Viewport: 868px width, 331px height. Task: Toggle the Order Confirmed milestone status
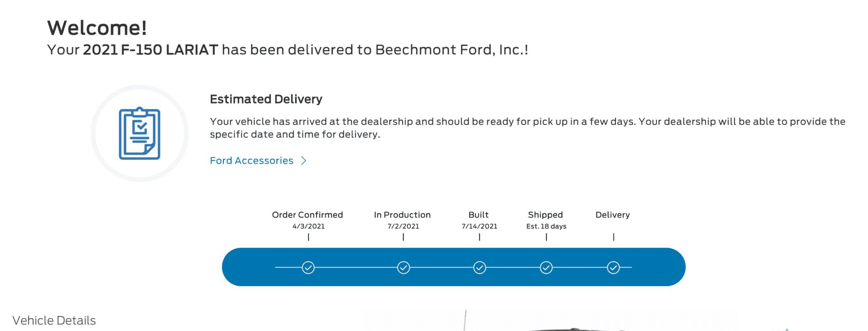click(x=308, y=267)
